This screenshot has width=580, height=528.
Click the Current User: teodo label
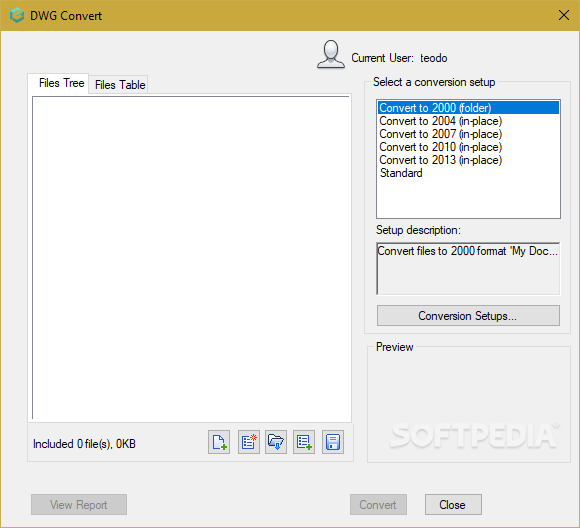(399, 58)
